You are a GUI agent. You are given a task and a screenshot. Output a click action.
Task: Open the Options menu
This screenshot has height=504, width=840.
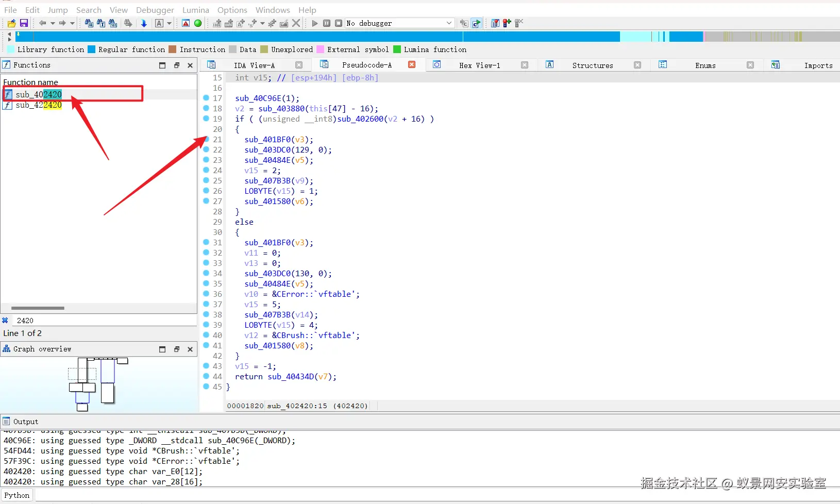coord(232,10)
